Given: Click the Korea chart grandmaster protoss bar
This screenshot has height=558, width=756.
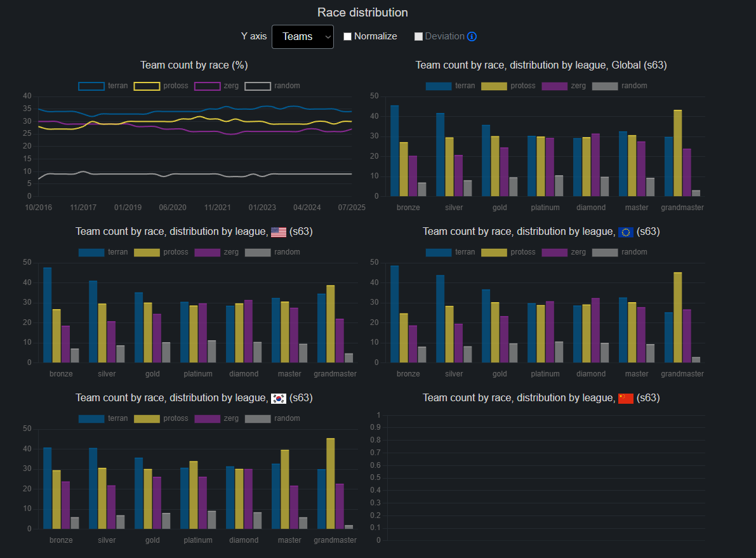Looking at the screenshot, I should coord(331,484).
